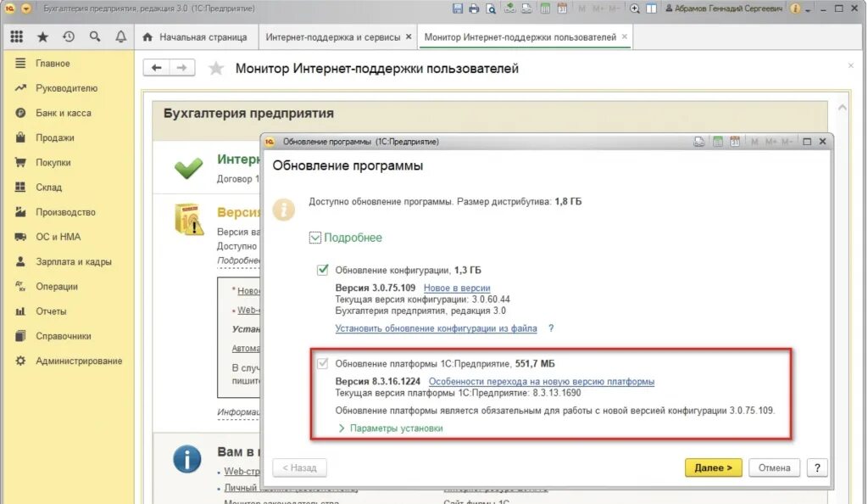Close the Монитор Интернет-поддержки tab

pyautogui.click(x=625, y=36)
